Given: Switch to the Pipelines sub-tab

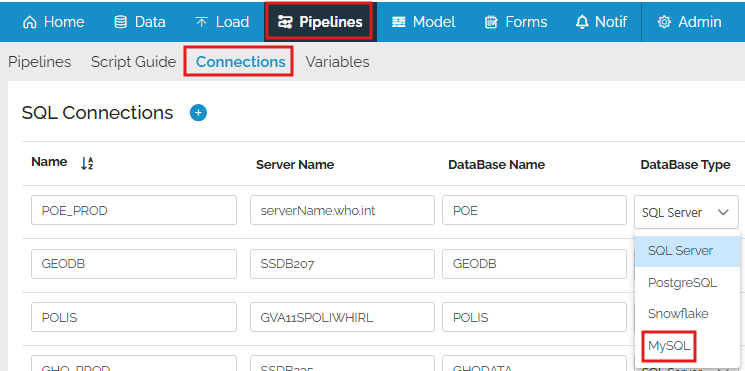Looking at the screenshot, I should coord(40,62).
